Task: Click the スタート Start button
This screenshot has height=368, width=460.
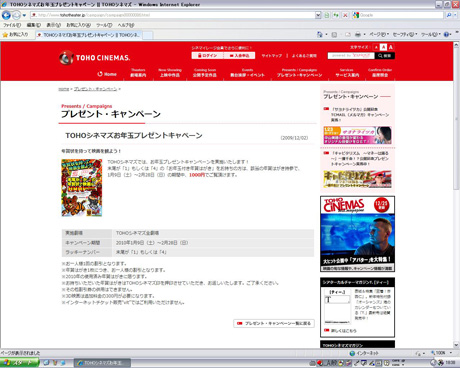Action: pyautogui.click(x=19, y=363)
